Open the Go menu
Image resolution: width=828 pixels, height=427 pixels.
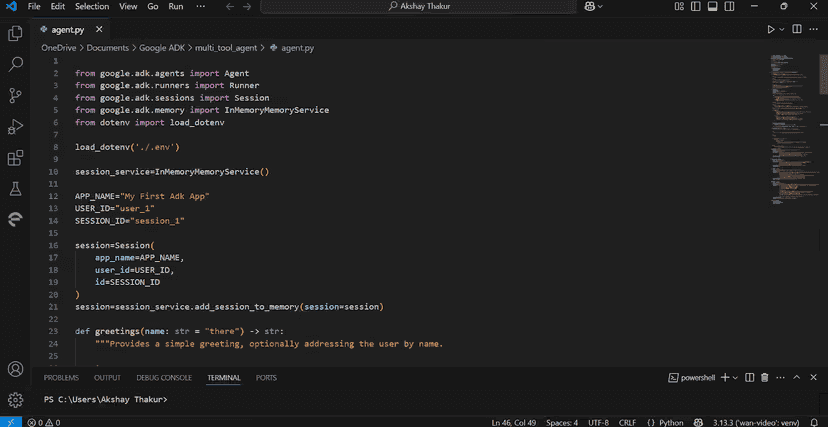[x=153, y=6]
